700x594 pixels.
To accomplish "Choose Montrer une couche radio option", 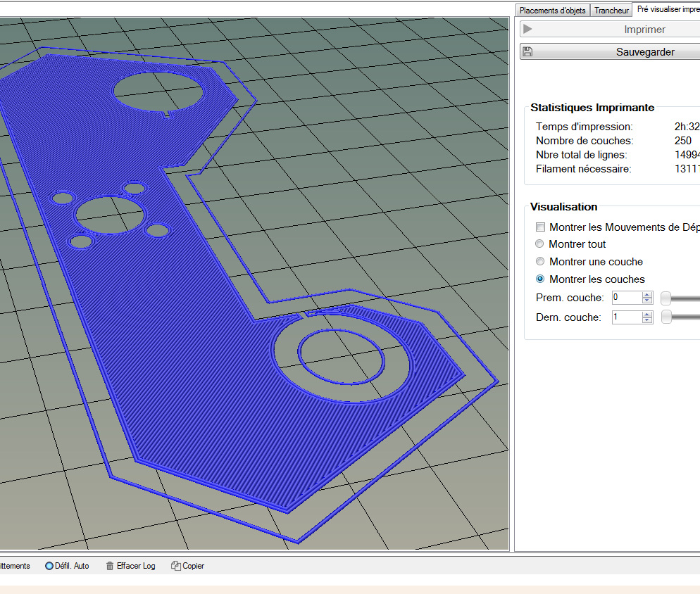I will pos(540,262).
